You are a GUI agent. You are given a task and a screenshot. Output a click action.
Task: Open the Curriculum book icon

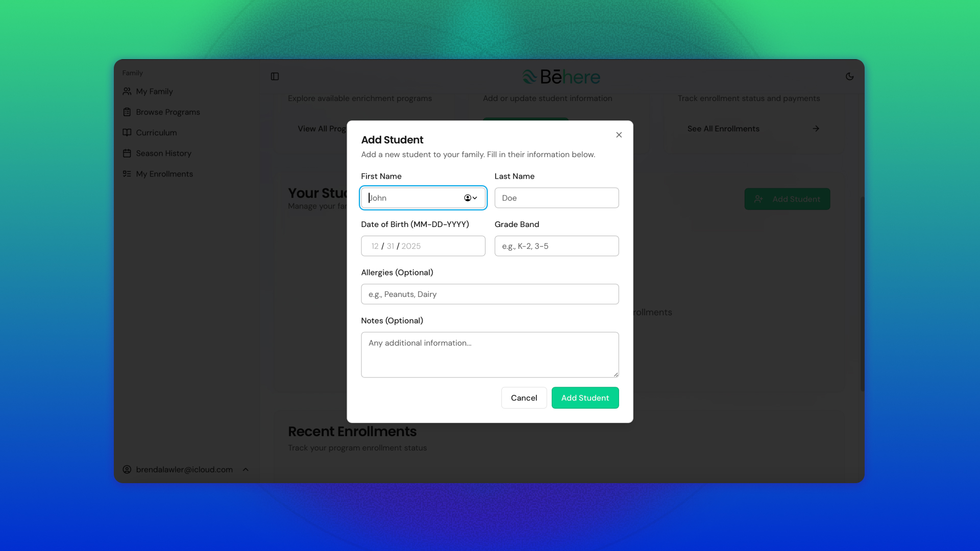[x=127, y=132]
